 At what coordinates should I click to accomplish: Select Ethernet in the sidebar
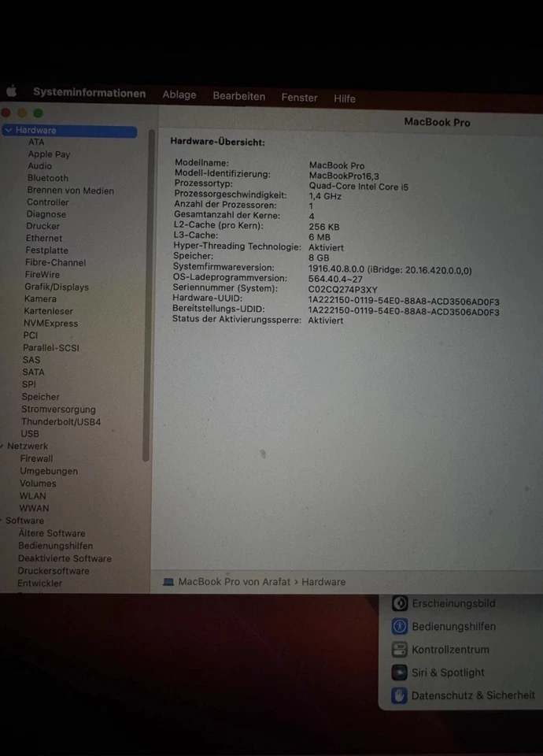44,238
